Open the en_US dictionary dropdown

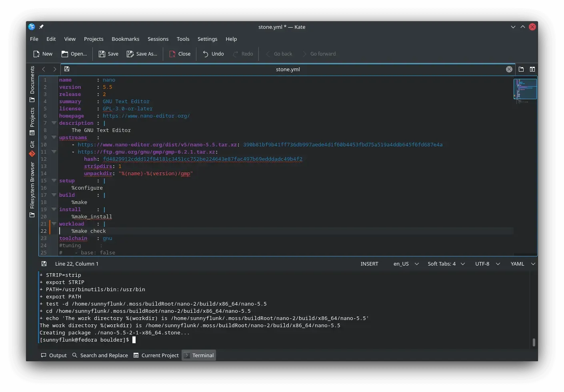406,264
